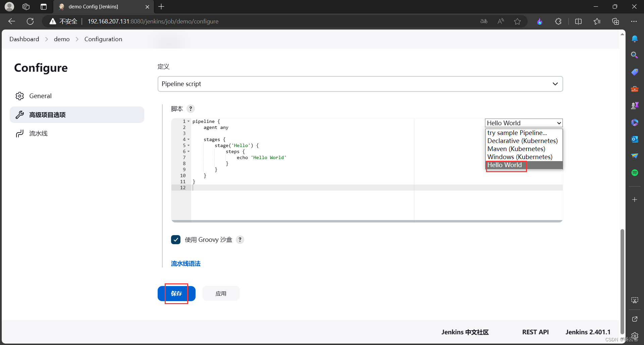
Task: Open the sample pipeline Hello World dropdown
Action: click(x=524, y=123)
